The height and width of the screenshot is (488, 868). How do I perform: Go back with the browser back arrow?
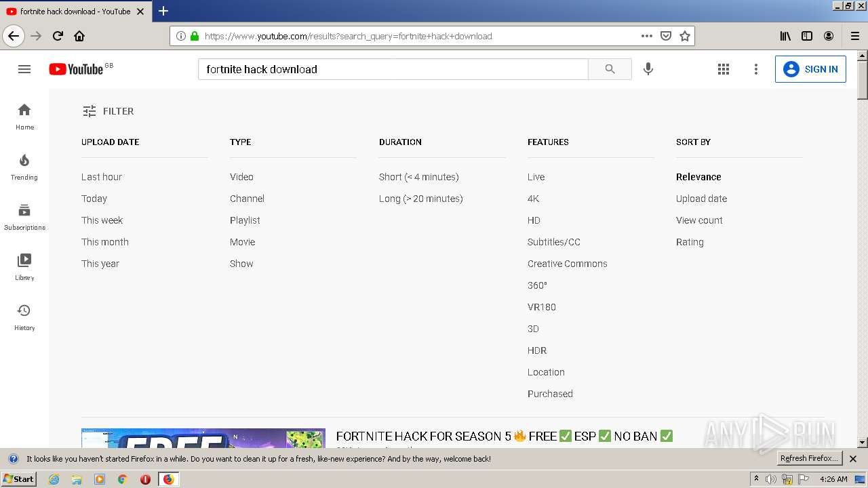click(14, 36)
